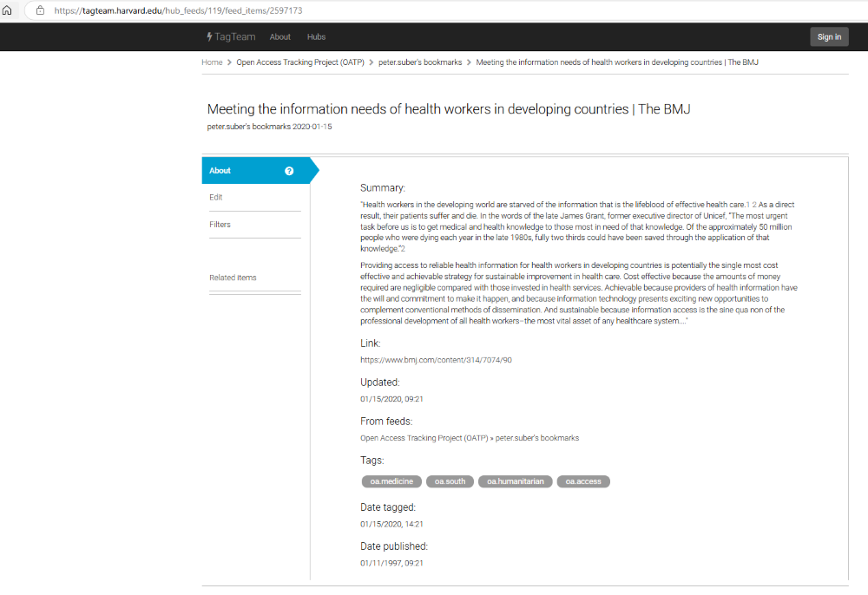Click the Tags label
Viewport: 868px width, 595px height.
point(372,460)
